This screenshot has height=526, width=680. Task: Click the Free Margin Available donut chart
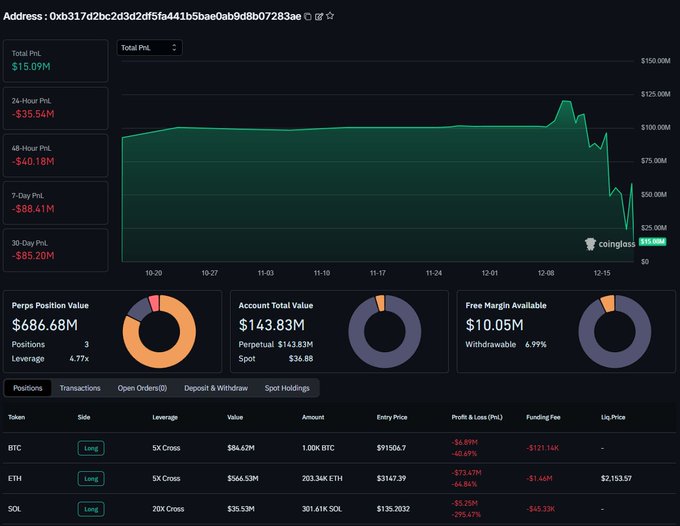point(614,332)
